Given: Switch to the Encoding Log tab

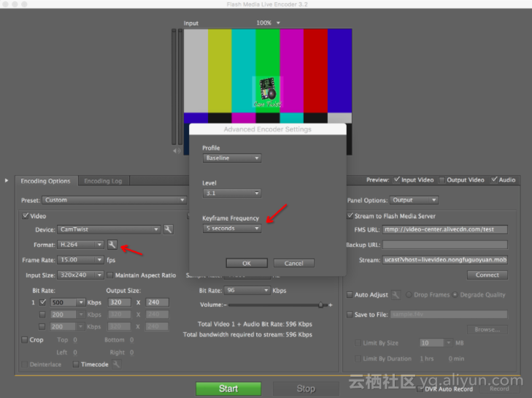Looking at the screenshot, I should (103, 181).
